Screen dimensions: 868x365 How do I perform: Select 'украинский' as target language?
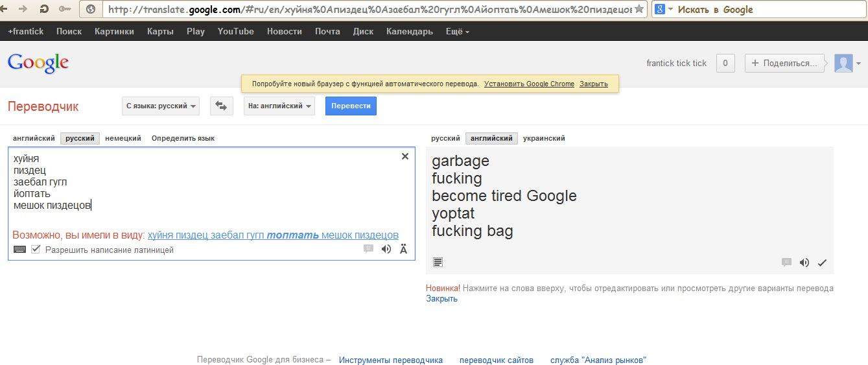[x=544, y=138]
